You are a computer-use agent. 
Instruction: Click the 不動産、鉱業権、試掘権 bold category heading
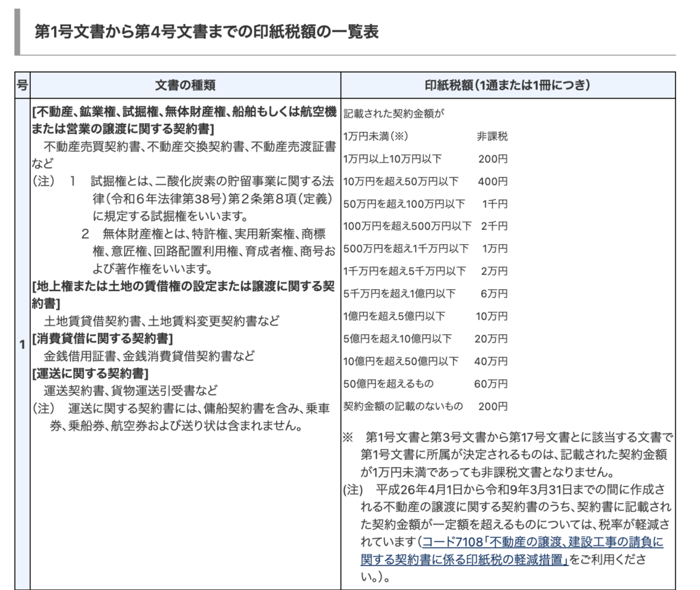(x=183, y=111)
